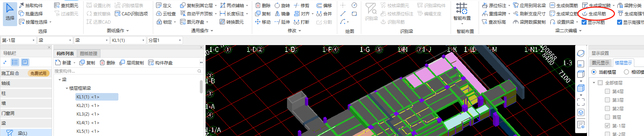Screen dimensions: 644x136
Task: Open the 新建 dropdown arrow
Action: point(75,63)
